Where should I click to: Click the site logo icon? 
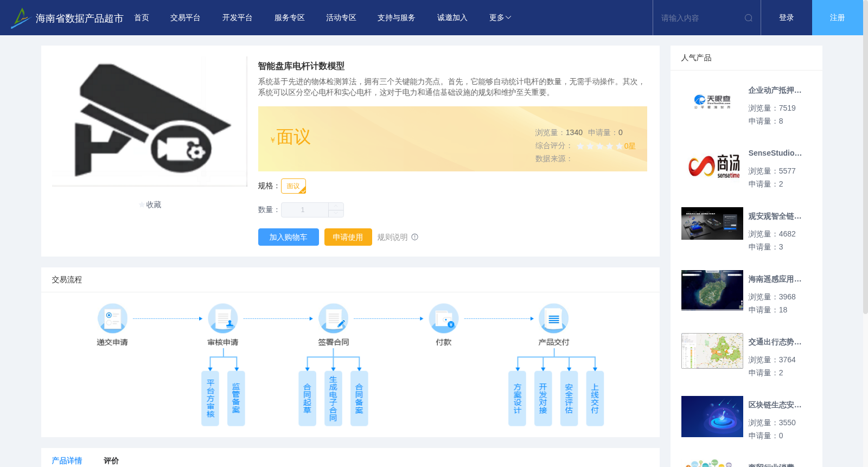pyautogui.click(x=21, y=18)
